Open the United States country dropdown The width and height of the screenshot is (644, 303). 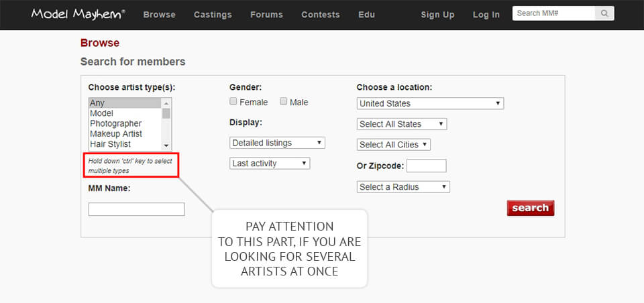[x=430, y=103]
